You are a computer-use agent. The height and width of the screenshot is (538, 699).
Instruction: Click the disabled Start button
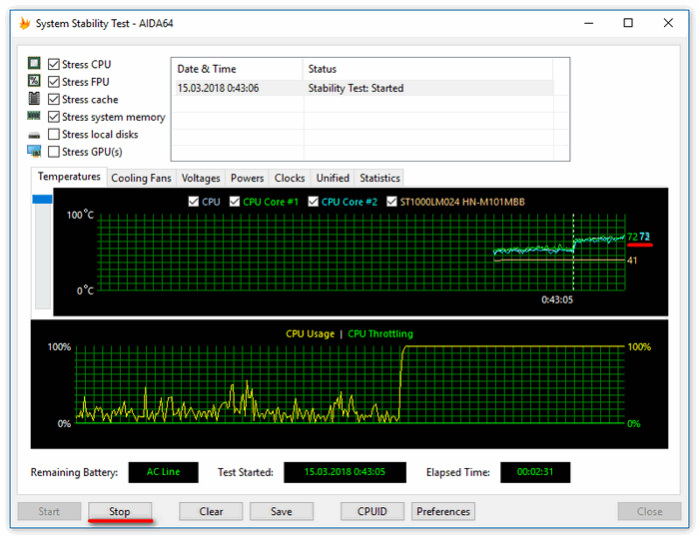coord(49,511)
